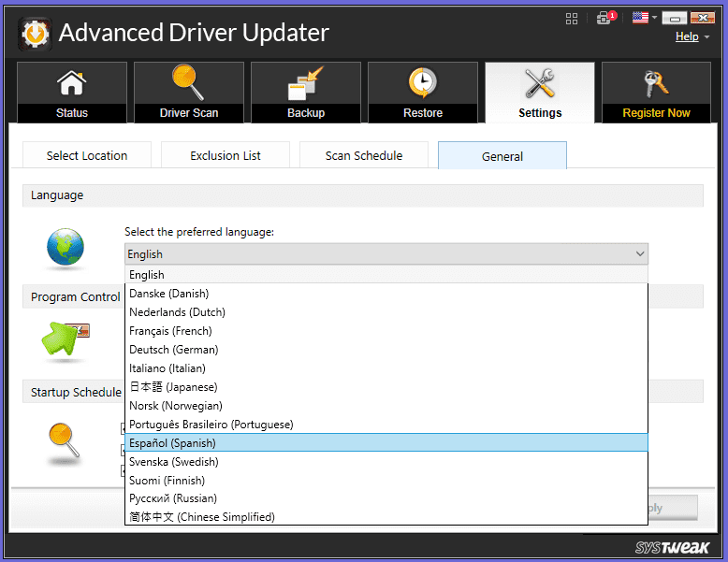Open the Driver Scan magnifier tab
Screen dimensions: 728x562
[189, 93]
